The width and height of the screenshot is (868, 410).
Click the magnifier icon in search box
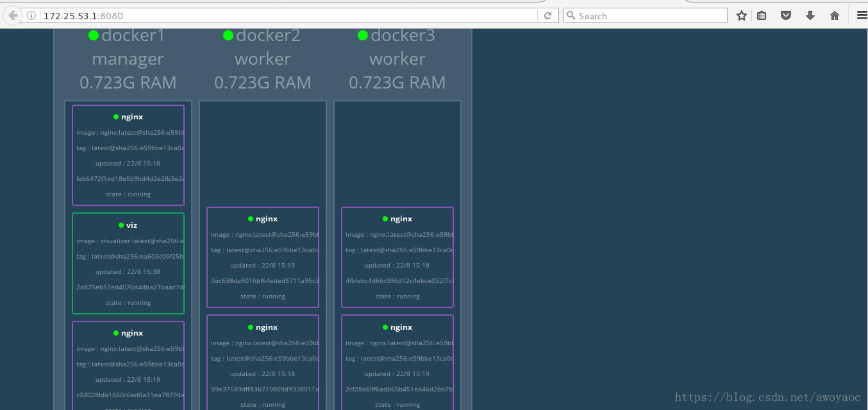pyautogui.click(x=571, y=16)
